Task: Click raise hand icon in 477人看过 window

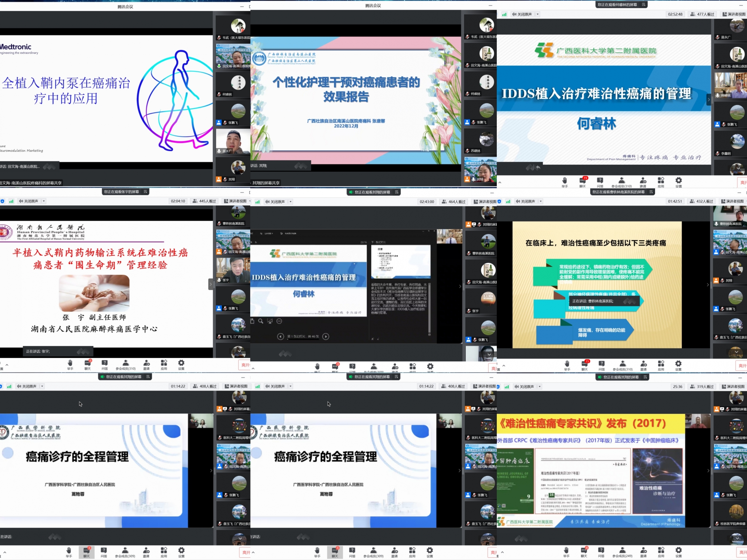Action: tap(564, 181)
